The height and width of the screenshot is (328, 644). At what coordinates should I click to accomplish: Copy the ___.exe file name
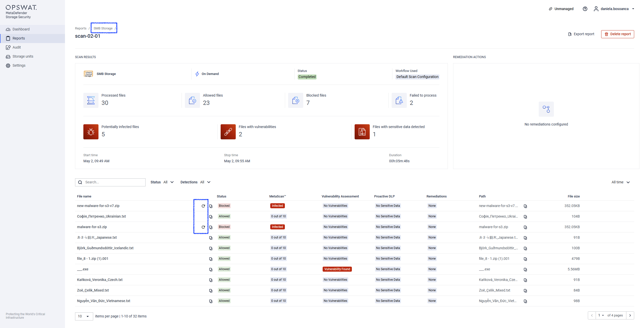[211, 269]
